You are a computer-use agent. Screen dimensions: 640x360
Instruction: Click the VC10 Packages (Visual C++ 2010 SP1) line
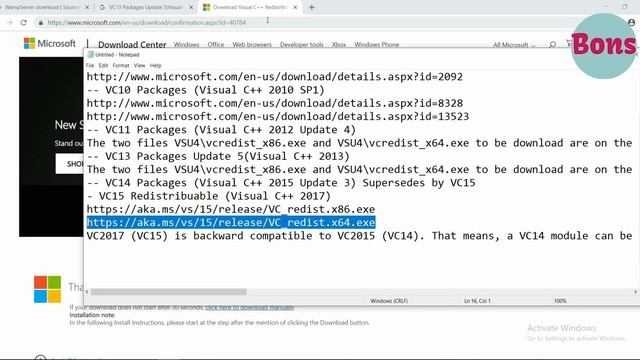point(206,90)
